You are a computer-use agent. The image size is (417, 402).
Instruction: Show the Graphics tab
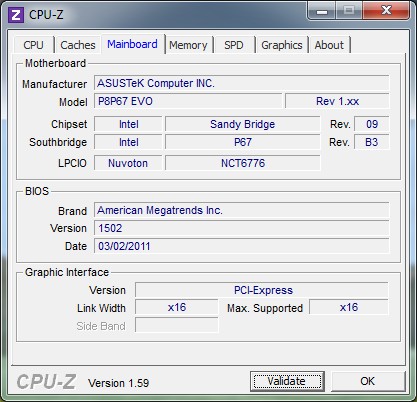282,45
